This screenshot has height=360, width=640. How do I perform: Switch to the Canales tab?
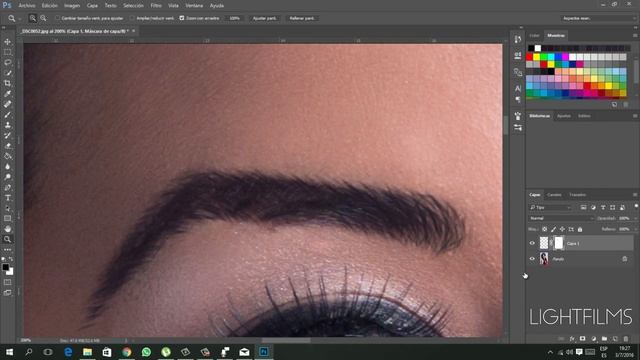pyautogui.click(x=554, y=195)
